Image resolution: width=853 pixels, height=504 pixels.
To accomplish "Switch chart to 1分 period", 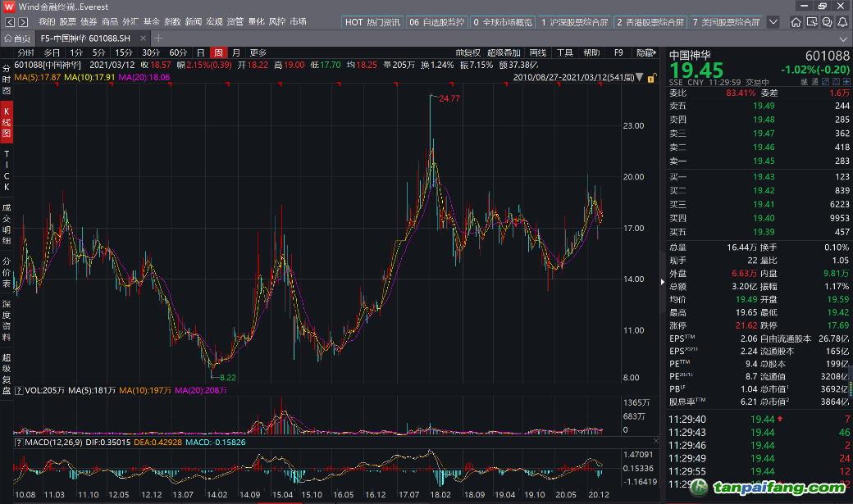I will [x=76, y=52].
